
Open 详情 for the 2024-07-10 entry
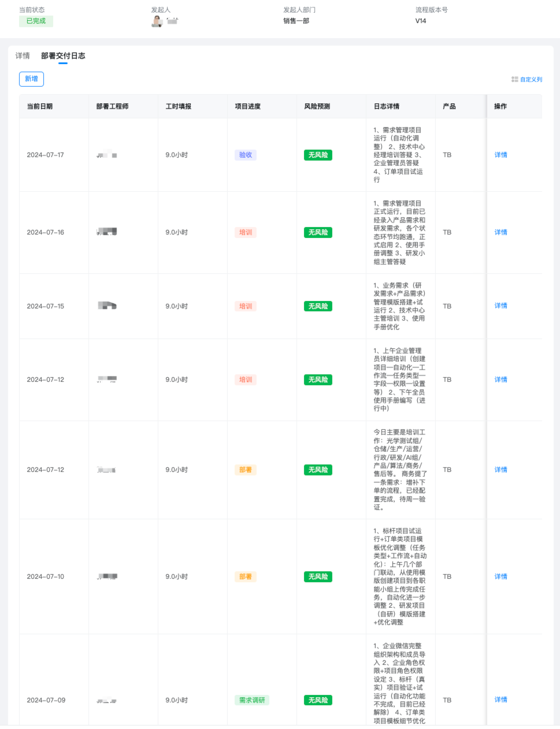coord(500,576)
